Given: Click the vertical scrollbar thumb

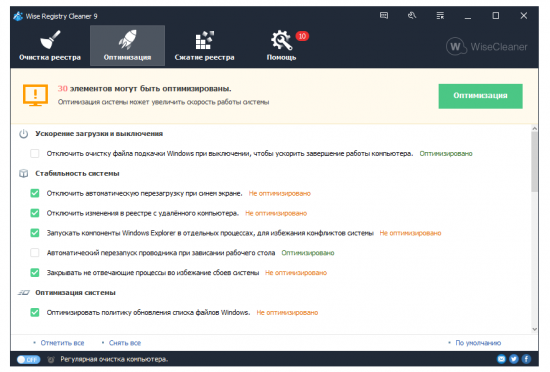Looking at the screenshot, I should tap(535, 162).
